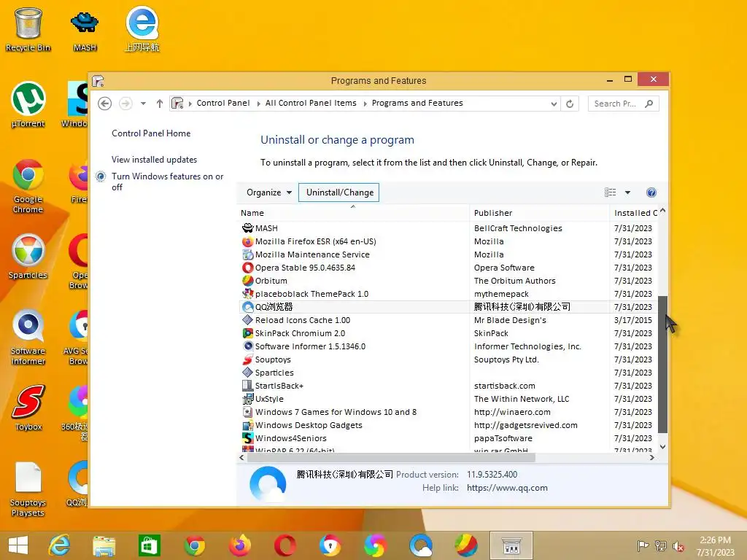Select the QQ浏览器 program entry
This screenshot has width=747, height=560.
447,307
